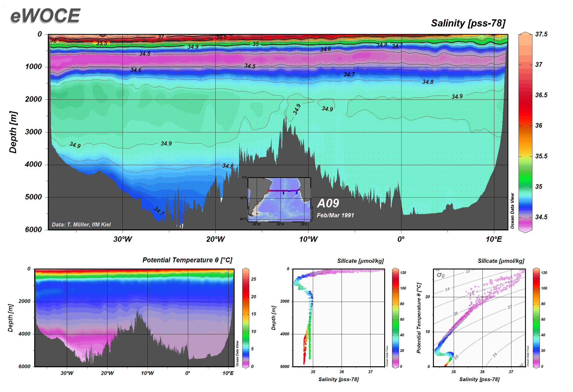Click the 'Silicate [µmol/kg]' title above depth profile

360,261
